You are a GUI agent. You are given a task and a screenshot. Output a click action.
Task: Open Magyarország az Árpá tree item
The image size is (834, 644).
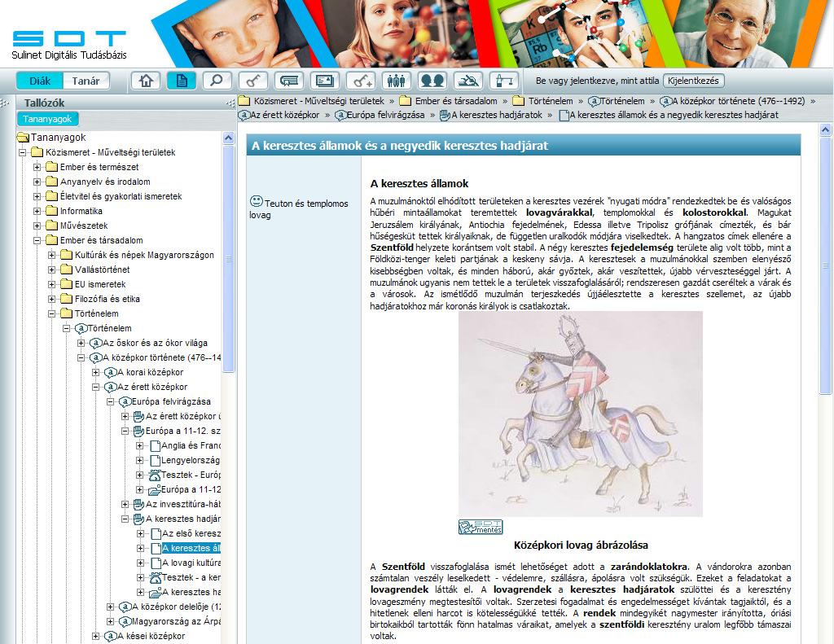(x=176, y=621)
